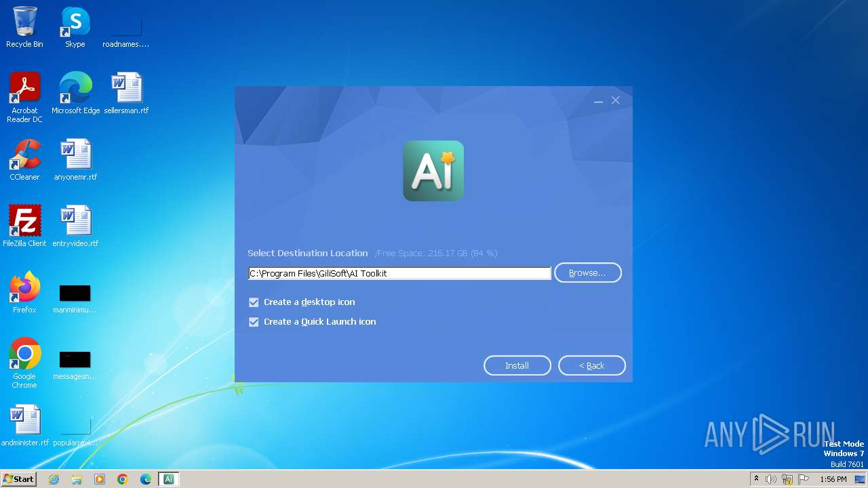Open the Firefox desktop shortcut
The height and width of the screenshot is (488, 868).
tap(24, 293)
